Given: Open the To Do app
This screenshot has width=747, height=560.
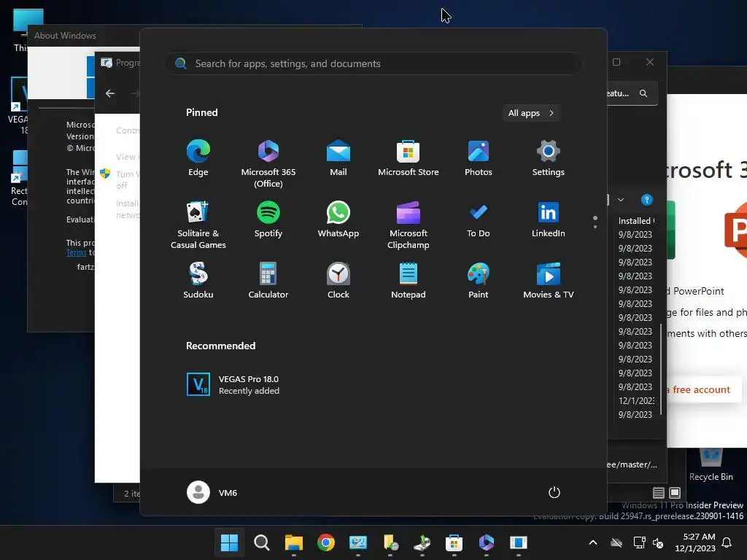Looking at the screenshot, I should click(x=479, y=219).
